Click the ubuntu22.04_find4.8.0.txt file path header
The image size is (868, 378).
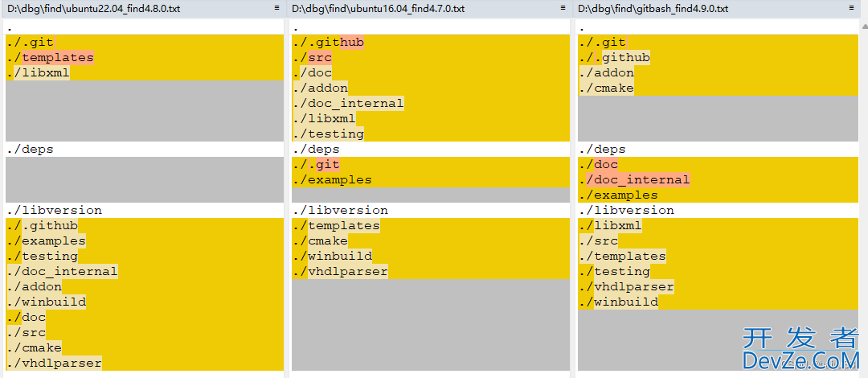click(94, 8)
